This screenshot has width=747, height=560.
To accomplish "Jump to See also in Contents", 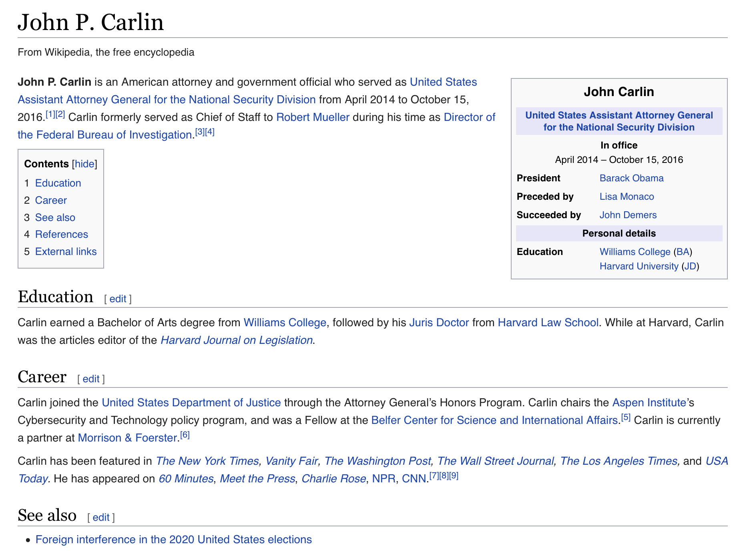I will point(55,217).
